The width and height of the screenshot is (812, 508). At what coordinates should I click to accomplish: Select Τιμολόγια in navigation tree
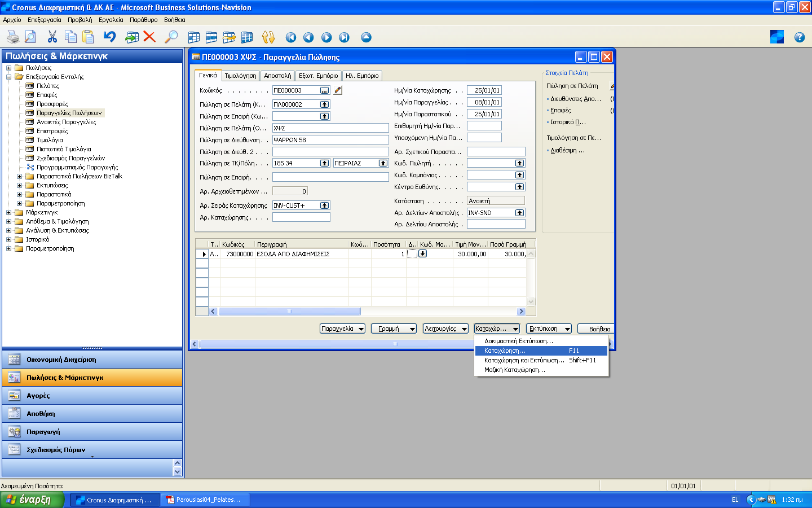coord(50,140)
